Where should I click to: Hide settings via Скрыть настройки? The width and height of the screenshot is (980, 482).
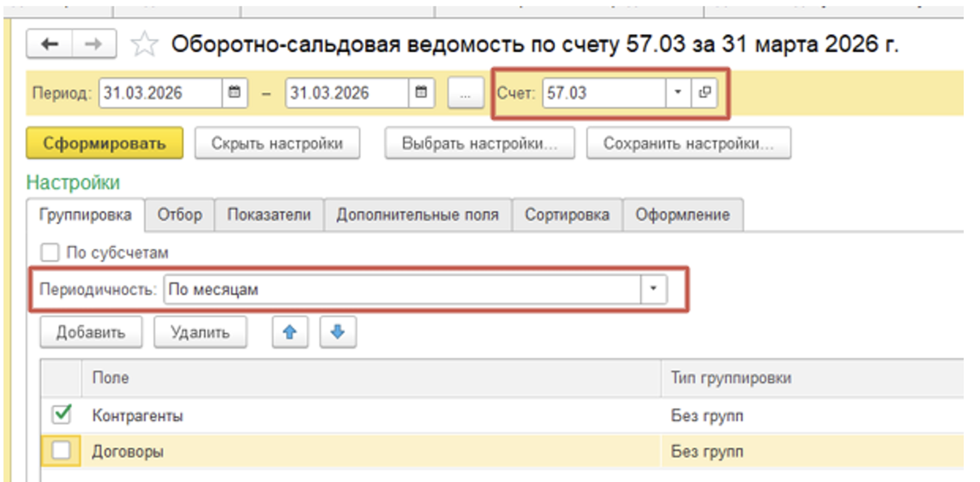277,143
